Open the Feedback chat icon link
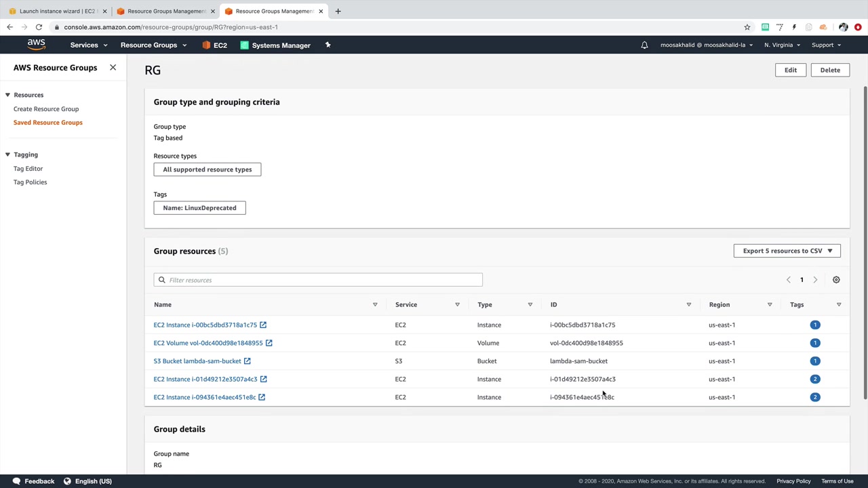The height and width of the screenshot is (488, 868). click(x=33, y=481)
